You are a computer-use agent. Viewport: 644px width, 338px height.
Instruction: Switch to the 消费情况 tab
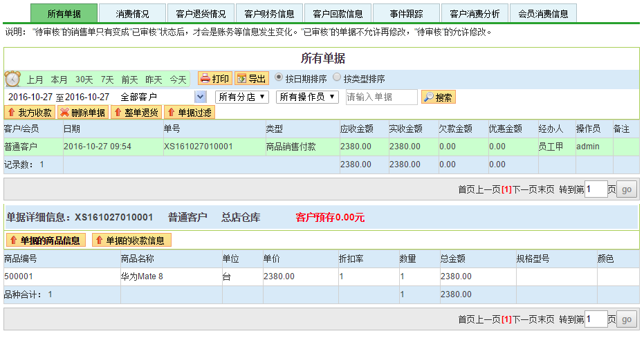pos(132,14)
